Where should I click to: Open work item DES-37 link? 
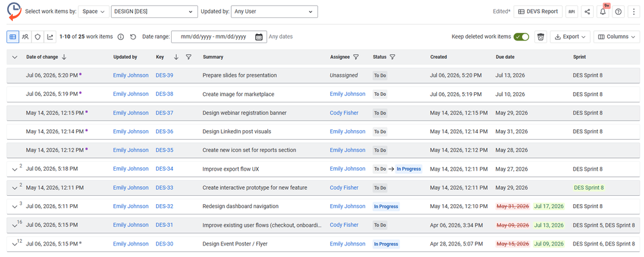(x=165, y=113)
